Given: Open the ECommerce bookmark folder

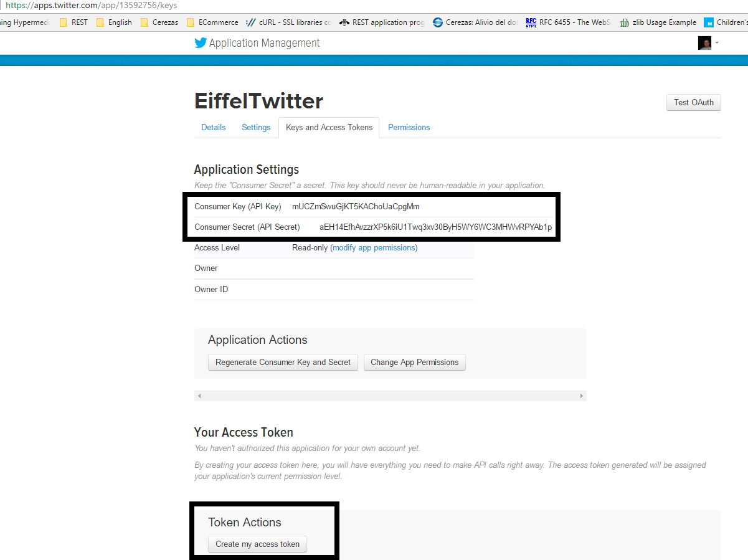Looking at the screenshot, I should 212,22.
